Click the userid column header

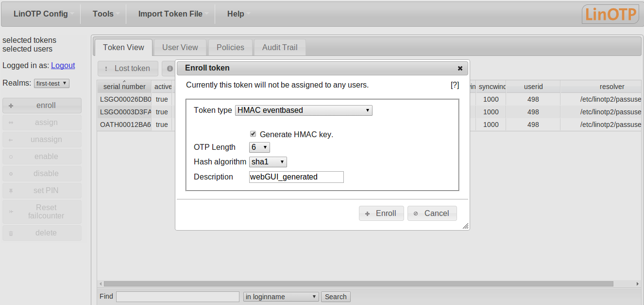533,87
